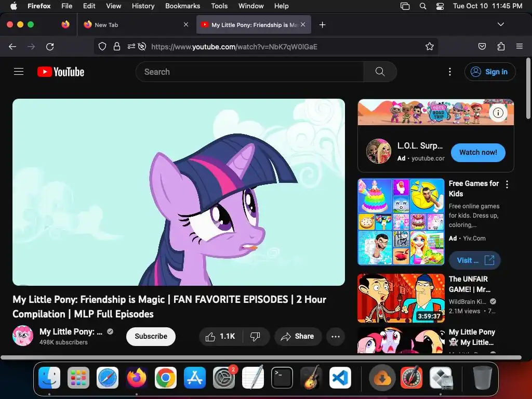The height and width of the screenshot is (399, 532).
Task: Close the My Little Pony tab
Action: [x=303, y=24]
